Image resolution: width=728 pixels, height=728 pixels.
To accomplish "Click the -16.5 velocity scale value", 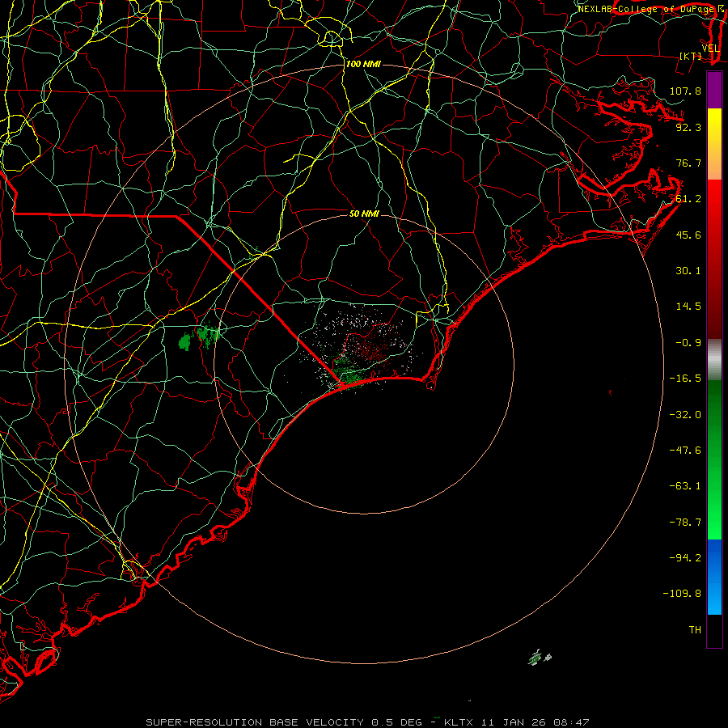I will click(x=685, y=379).
